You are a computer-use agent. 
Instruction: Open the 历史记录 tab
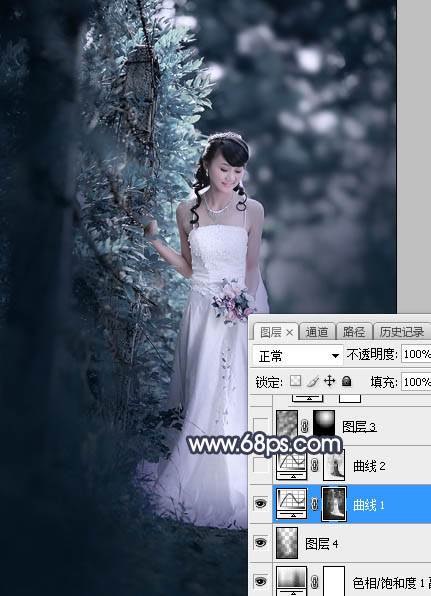click(401, 332)
